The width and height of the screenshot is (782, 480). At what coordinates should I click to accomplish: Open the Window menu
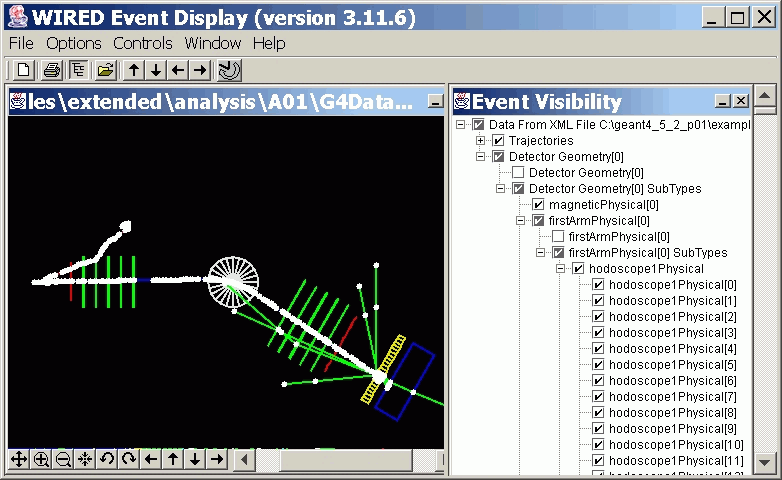click(x=213, y=43)
